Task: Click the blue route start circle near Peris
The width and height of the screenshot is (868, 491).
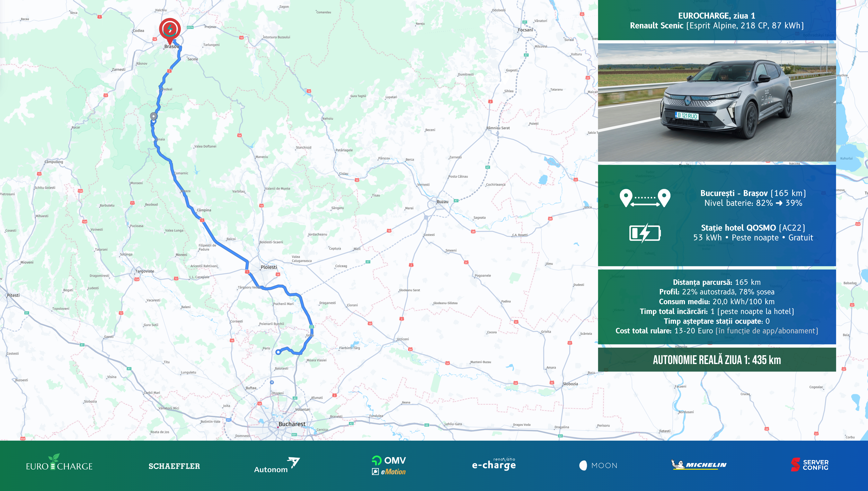Action: 278,352
